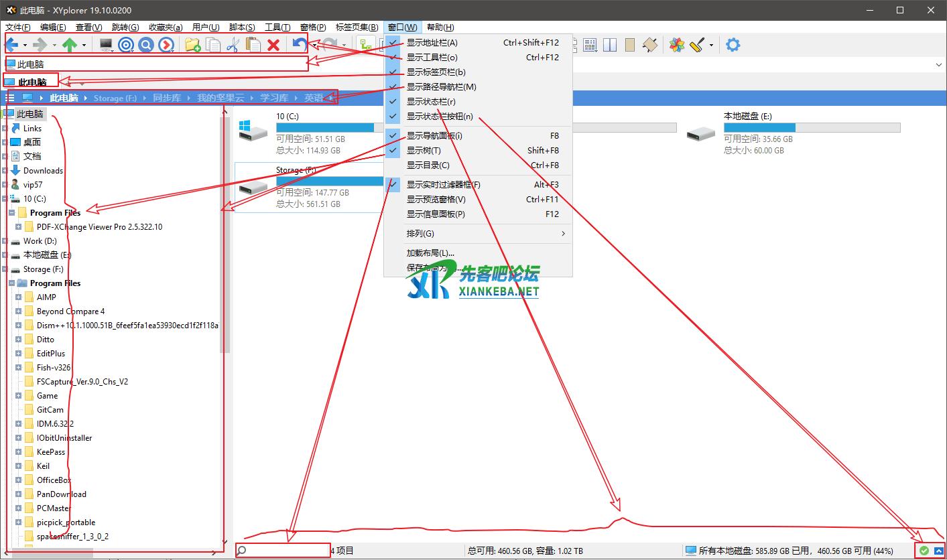Open the address bar dropdown arrow
The width and height of the screenshot is (947, 560).
[x=938, y=64]
